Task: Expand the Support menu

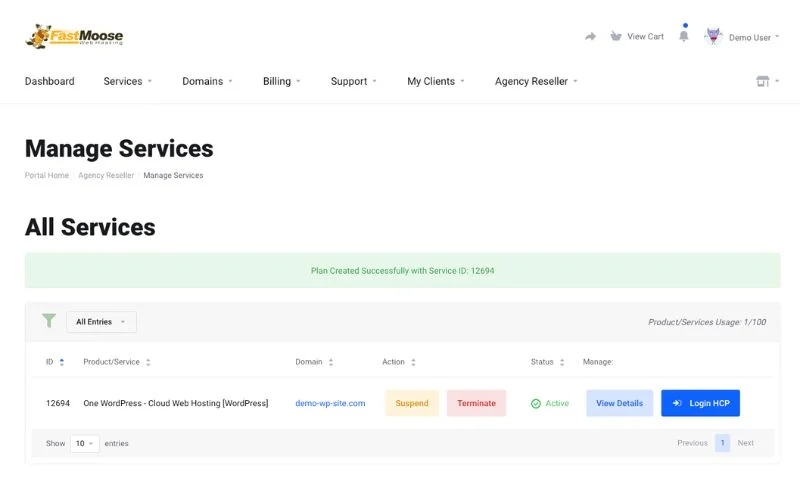Action: click(354, 81)
